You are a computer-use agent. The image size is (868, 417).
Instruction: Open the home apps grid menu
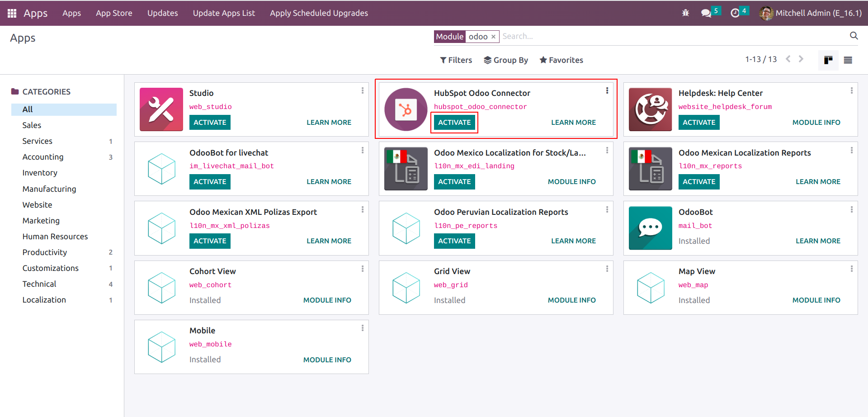(12, 13)
